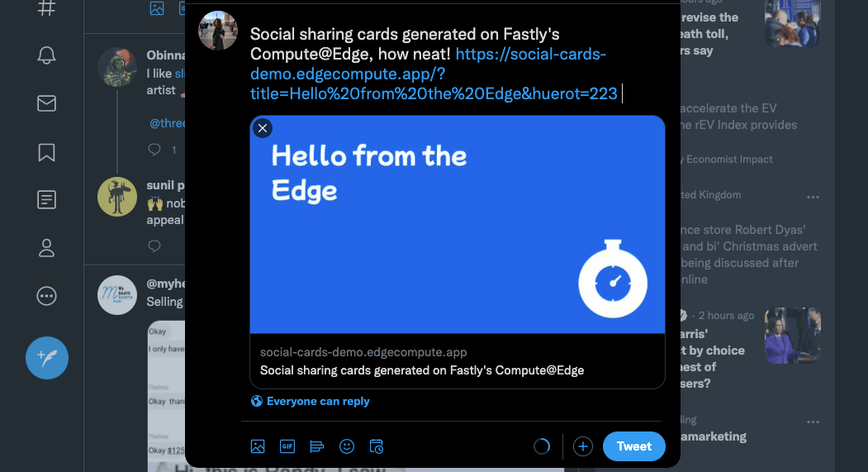The image size is (868, 472).
Task: Open the Explore hashtag page
Action: pos(47,8)
